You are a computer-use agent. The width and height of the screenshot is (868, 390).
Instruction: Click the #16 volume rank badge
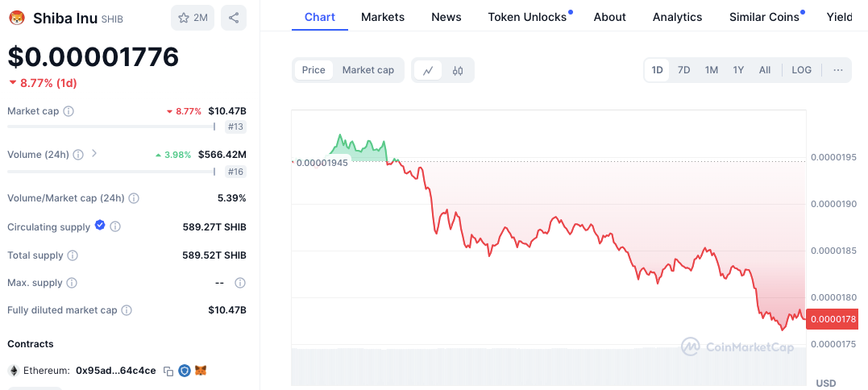point(235,172)
